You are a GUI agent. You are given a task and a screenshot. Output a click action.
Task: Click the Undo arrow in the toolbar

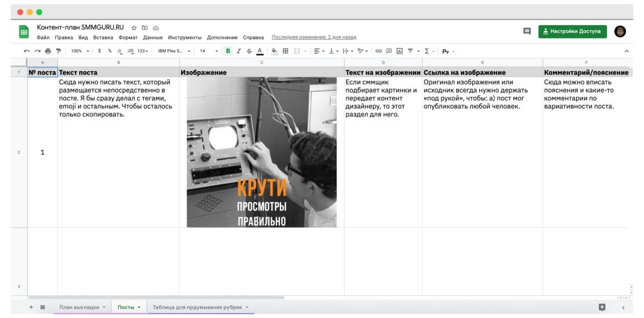[26, 51]
